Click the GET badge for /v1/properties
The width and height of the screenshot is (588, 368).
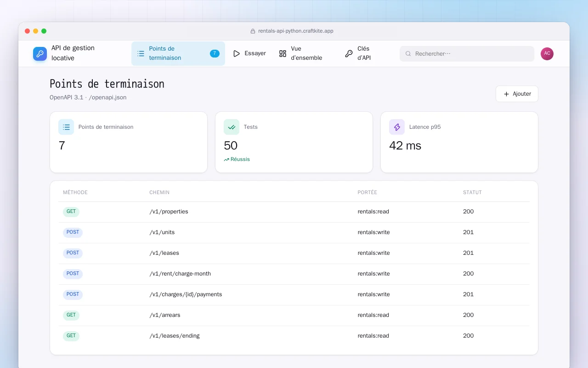pos(71,212)
